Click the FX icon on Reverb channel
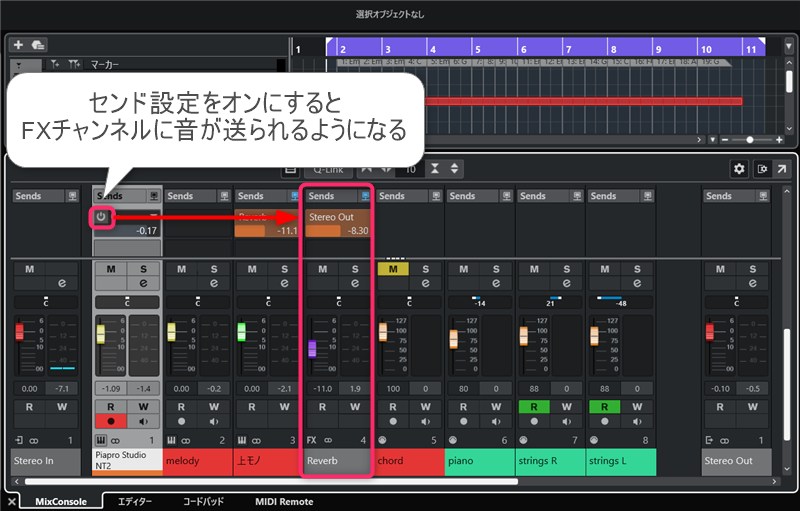 311,441
